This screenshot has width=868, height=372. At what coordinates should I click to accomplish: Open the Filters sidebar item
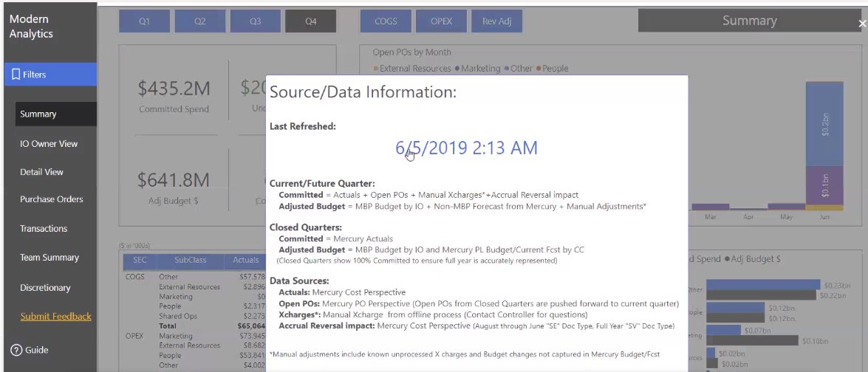point(50,74)
